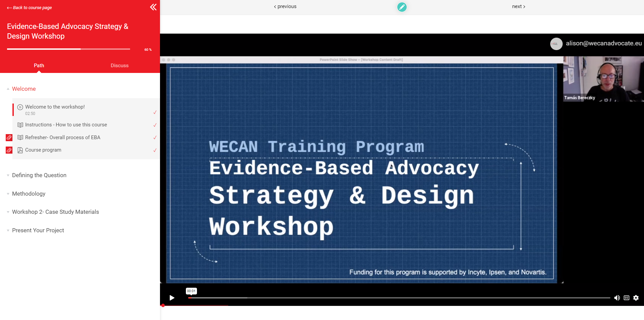Click the 02:50 duration text
Screen dimensions: 644x320
point(30,114)
